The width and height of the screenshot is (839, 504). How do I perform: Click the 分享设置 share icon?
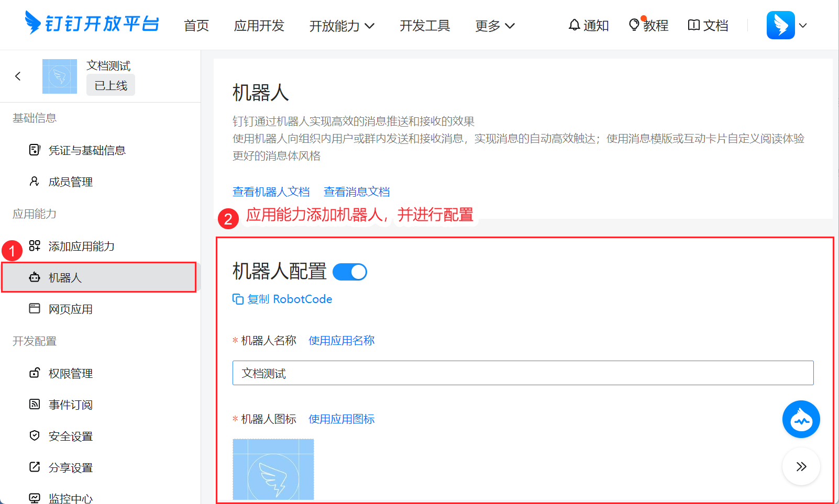pyautogui.click(x=35, y=467)
